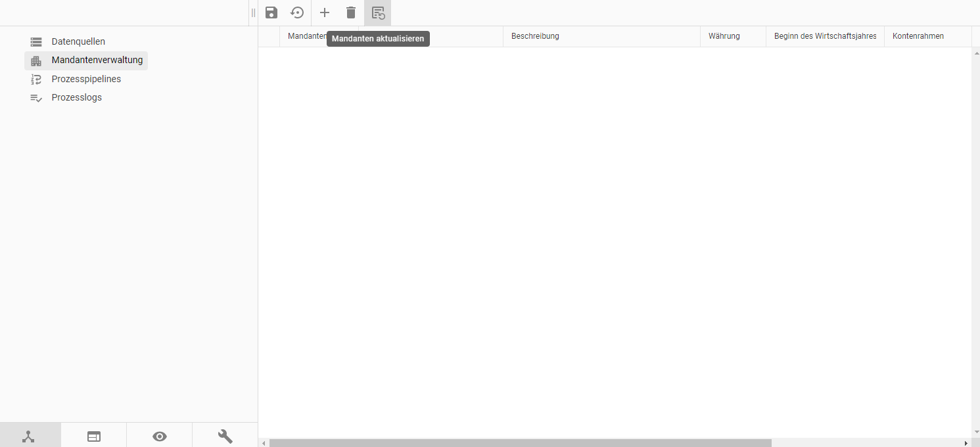Open the wrench settings tab at bottom
Image resolution: width=980 pixels, height=447 pixels.
(225, 436)
